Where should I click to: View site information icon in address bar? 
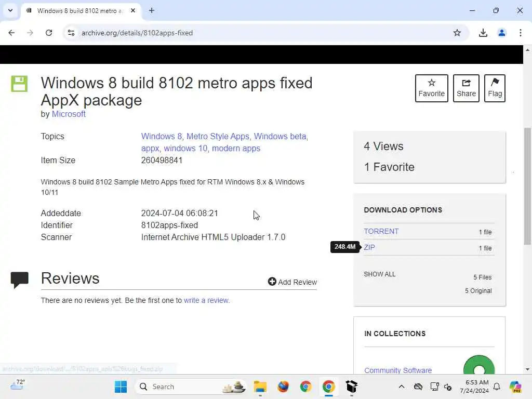pyautogui.click(x=71, y=33)
